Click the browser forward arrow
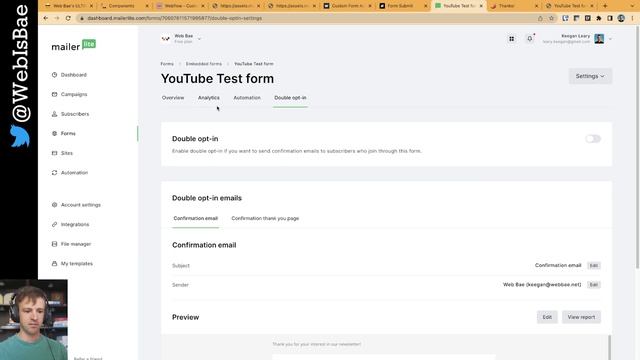This screenshot has width=640, height=360. coord(57,18)
